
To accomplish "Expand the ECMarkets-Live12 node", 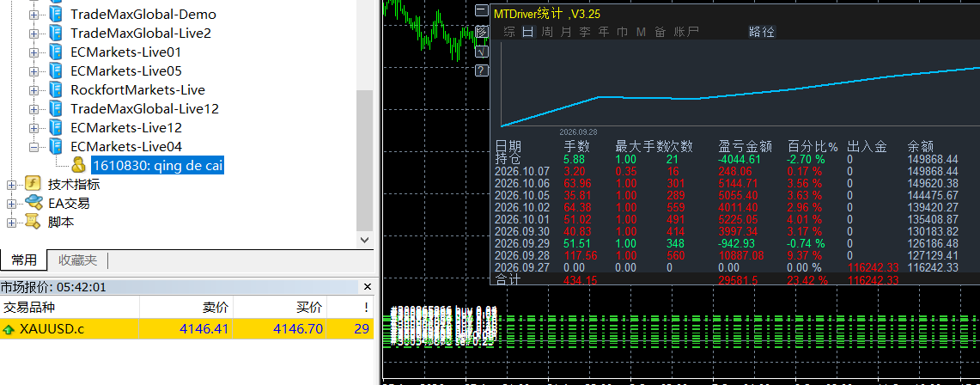I will tap(33, 128).
